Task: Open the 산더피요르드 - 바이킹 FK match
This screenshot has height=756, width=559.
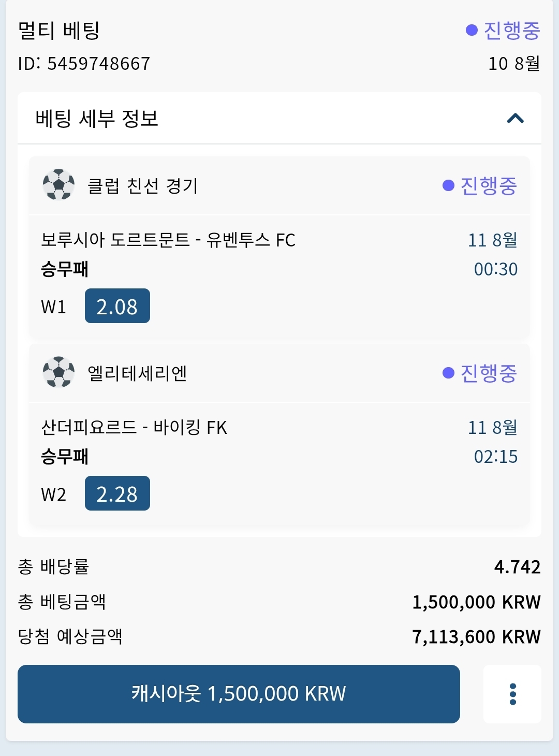Action: 134,427
